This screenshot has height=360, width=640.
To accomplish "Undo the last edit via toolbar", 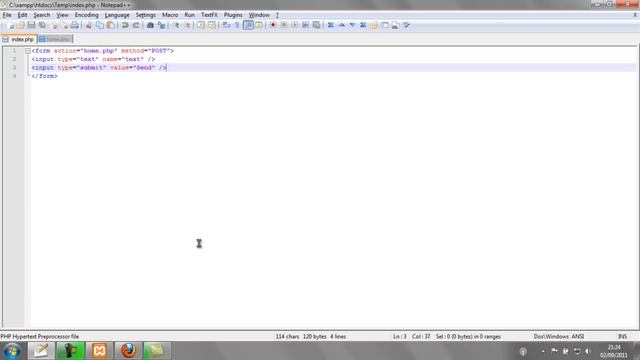I will (125, 25).
